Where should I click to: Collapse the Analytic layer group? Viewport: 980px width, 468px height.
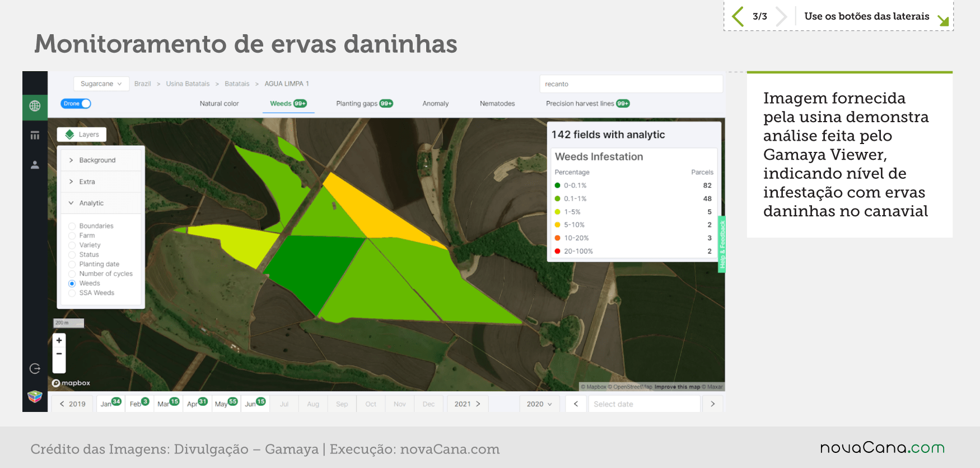click(x=101, y=203)
